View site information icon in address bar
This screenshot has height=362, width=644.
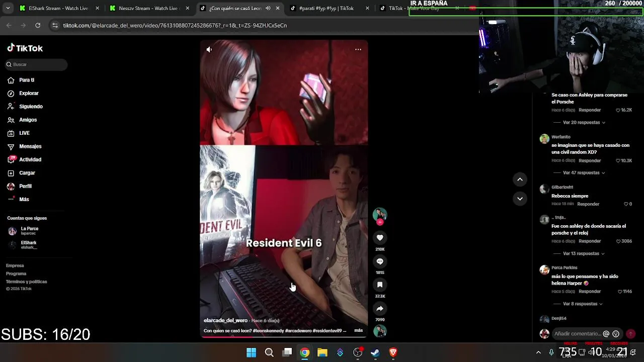pos(55,25)
